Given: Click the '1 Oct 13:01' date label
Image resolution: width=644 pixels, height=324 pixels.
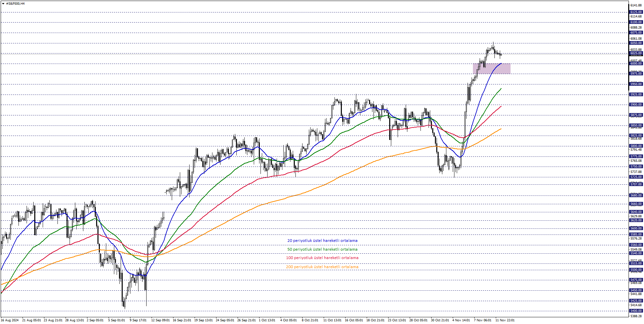Looking at the screenshot, I should coord(267,320).
